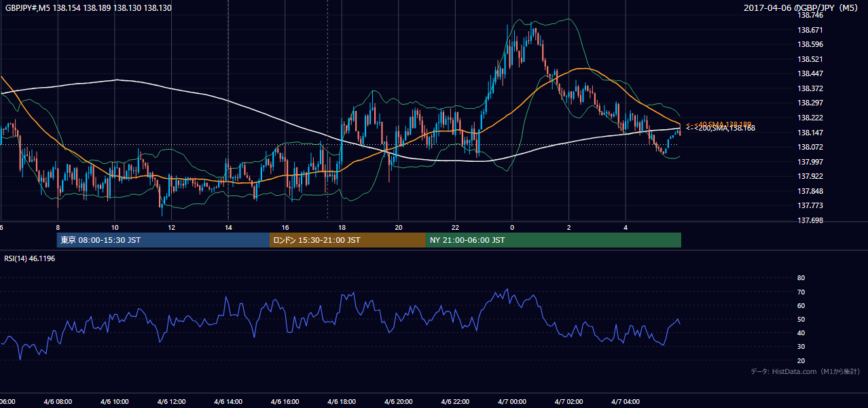Click price level 138.521 on axis

tap(810, 59)
